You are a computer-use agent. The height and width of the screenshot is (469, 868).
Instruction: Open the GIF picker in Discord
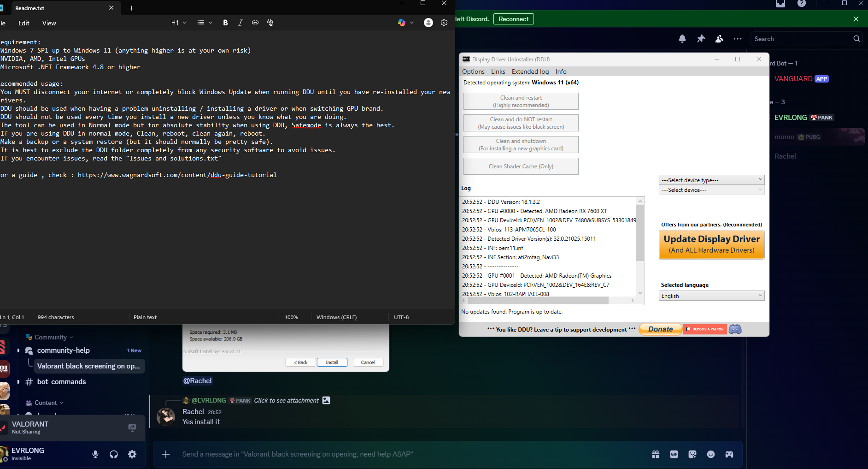tap(674, 454)
